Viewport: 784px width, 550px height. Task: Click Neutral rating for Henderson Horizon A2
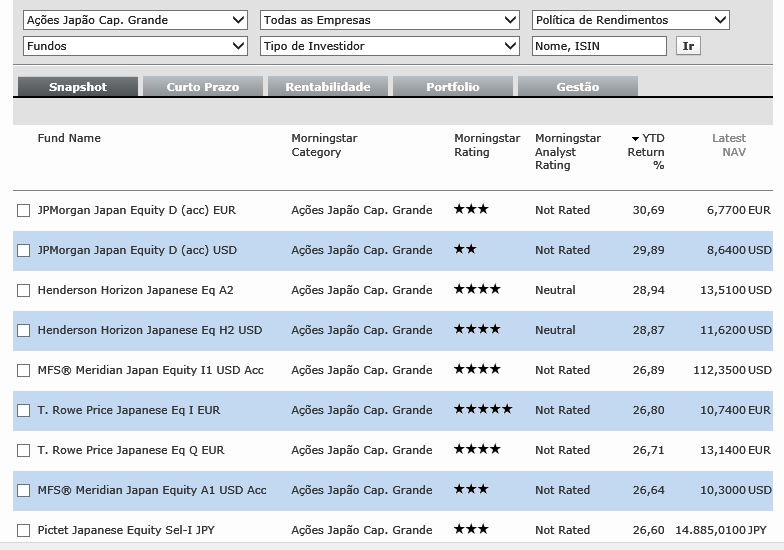[555, 290]
